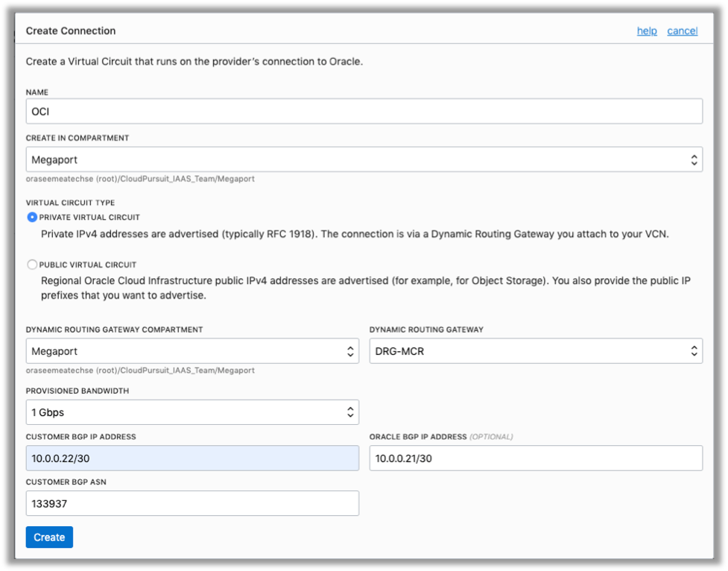Viewport: 728px width, 571px height.
Task: Click the Create button
Action: (x=49, y=537)
